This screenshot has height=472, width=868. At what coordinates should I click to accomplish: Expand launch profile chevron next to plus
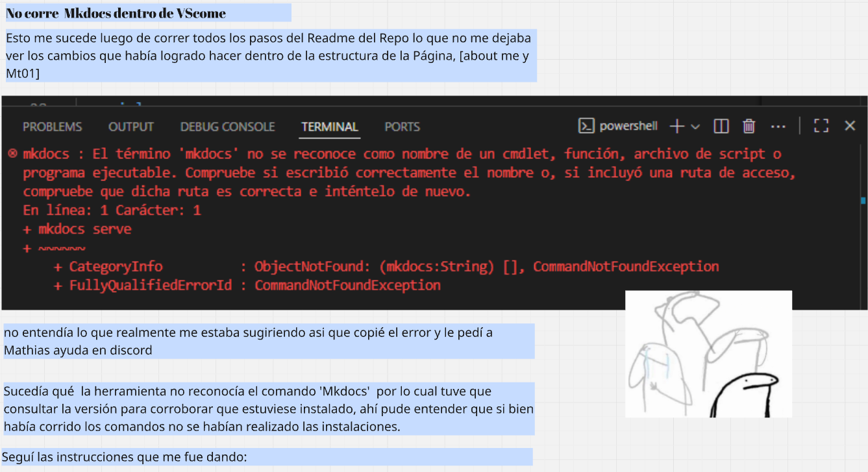point(695,127)
